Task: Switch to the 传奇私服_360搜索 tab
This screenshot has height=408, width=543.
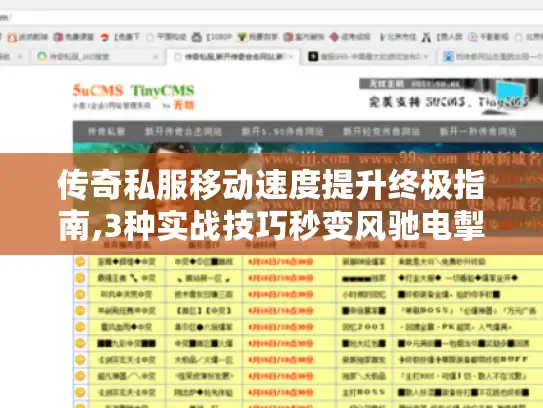Action: pos(96,56)
